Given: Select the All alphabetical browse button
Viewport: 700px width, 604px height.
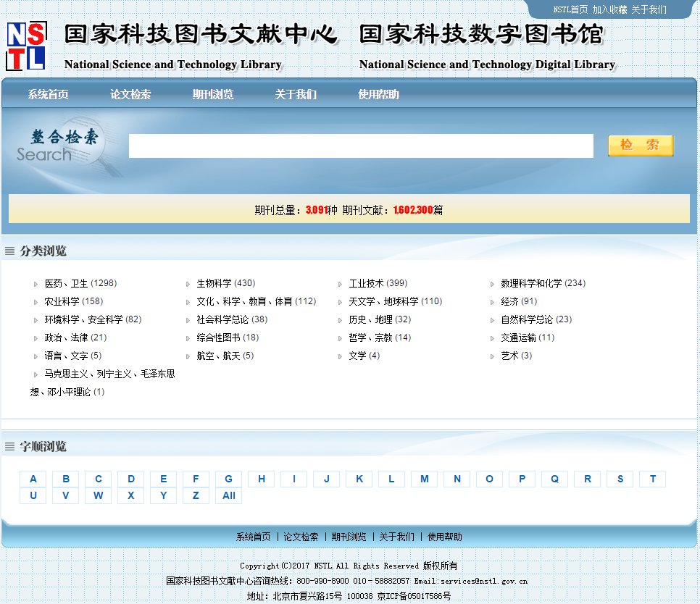Looking at the screenshot, I should pos(229,496).
